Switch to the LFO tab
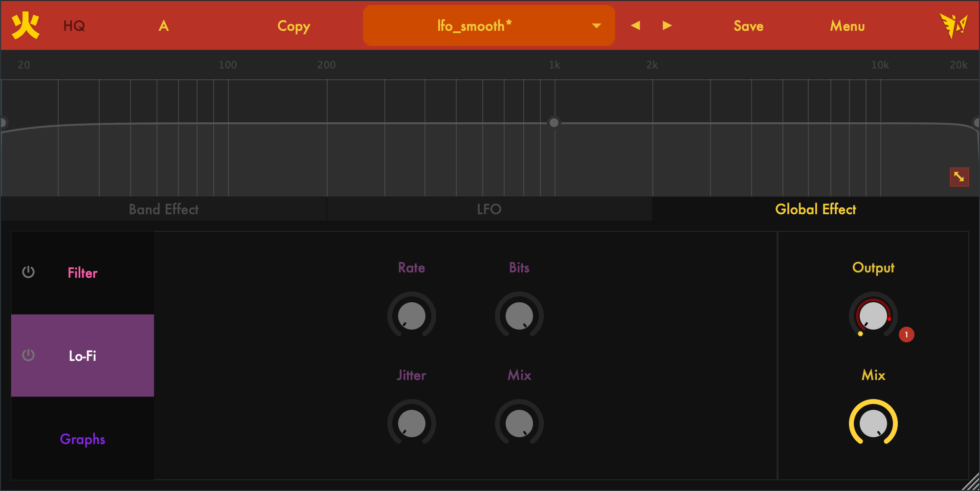Viewport: 980px width, 491px height. (489, 209)
